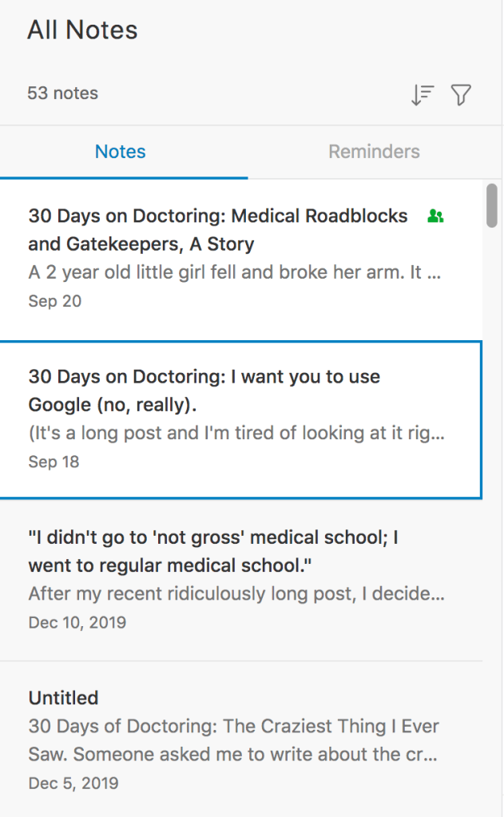The width and height of the screenshot is (504, 817).
Task: Click the "It's a long post" preview text
Action: [236, 434]
